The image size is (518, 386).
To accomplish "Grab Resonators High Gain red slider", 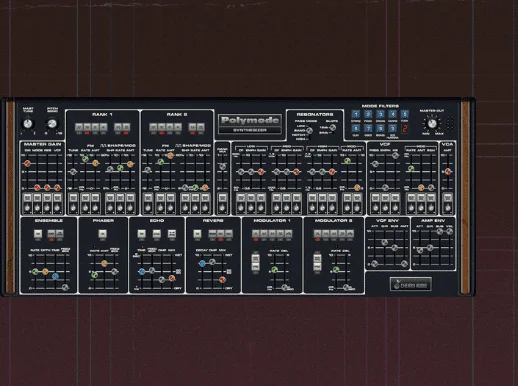I will click(x=332, y=172).
